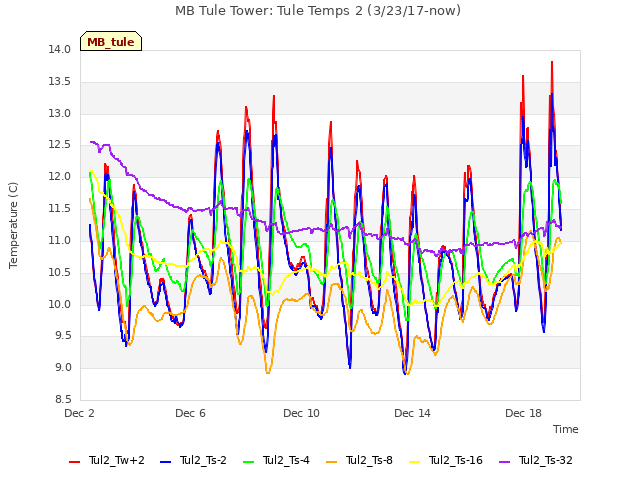The image size is (640, 480).
Task: Click the MB_tule label badge
Action: (x=111, y=41)
